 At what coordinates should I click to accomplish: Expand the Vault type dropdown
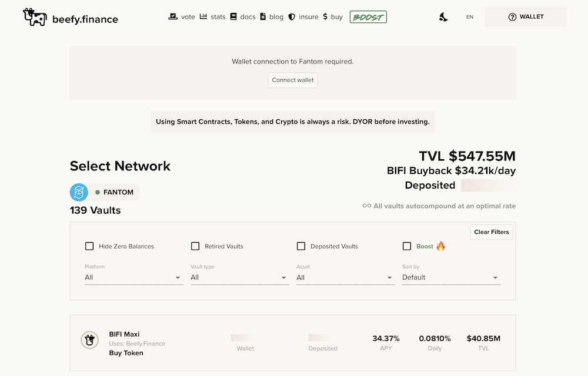[x=240, y=277]
